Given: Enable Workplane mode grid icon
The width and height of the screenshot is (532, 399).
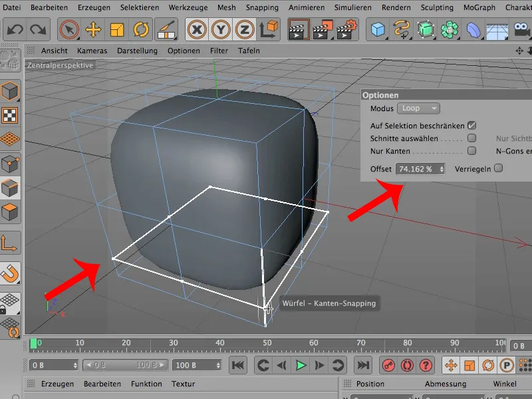Looking at the screenshot, I should click(x=10, y=139).
